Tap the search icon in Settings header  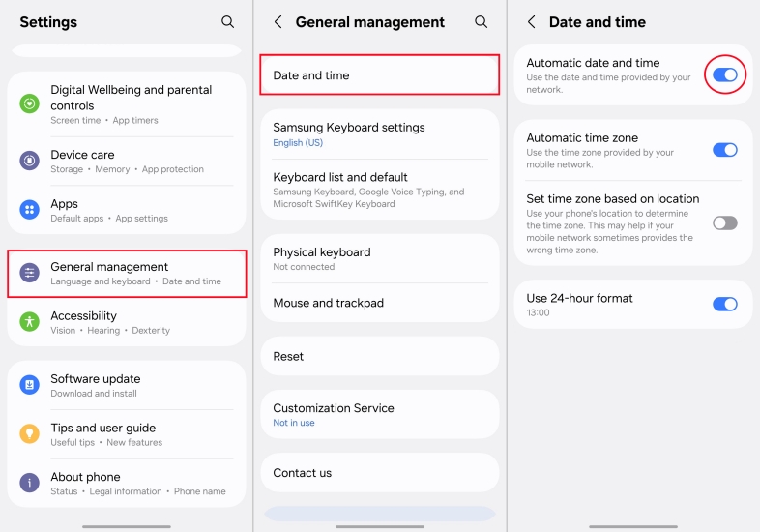point(227,21)
